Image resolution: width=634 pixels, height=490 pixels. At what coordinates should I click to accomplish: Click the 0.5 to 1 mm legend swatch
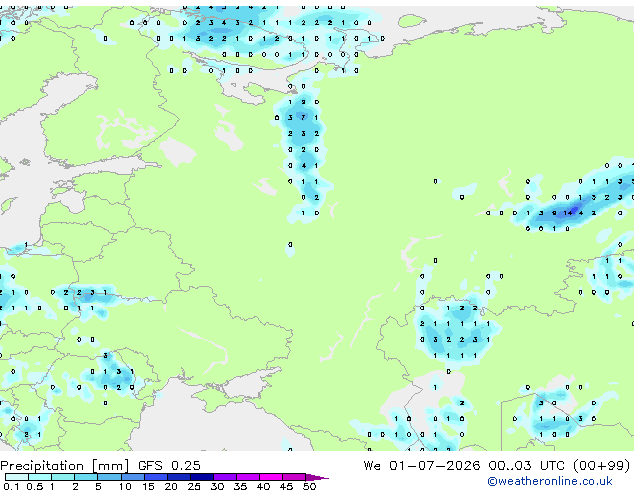[x=40, y=477]
